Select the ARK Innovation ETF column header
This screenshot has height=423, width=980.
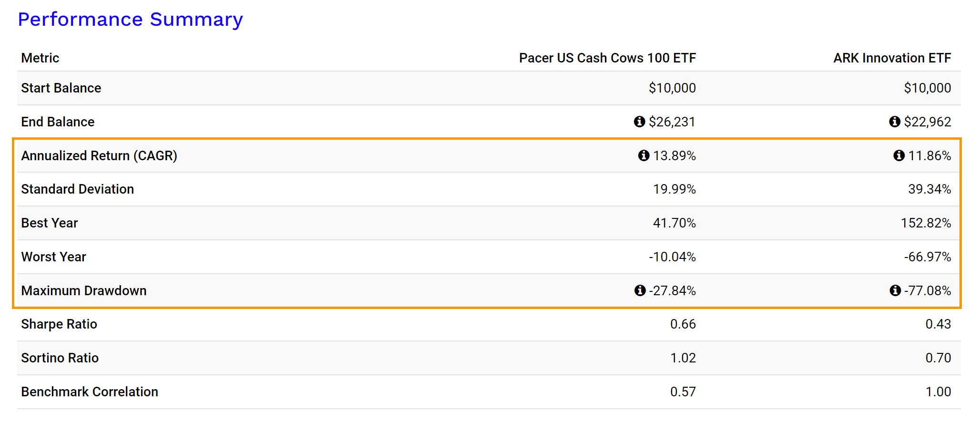(892, 58)
